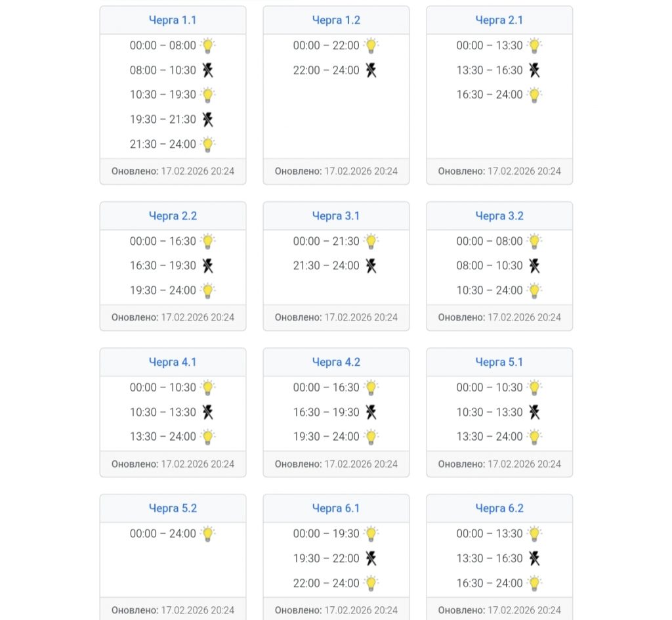Click power-off icon for 21:30 – 24:00 in Черга 3.1
The height and width of the screenshot is (620, 672).
tap(371, 266)
